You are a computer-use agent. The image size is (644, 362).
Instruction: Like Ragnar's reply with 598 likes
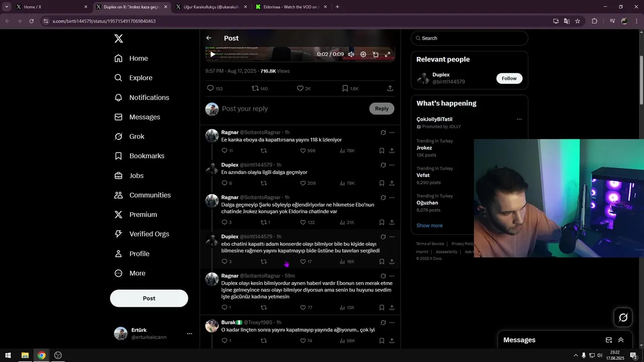307,151
